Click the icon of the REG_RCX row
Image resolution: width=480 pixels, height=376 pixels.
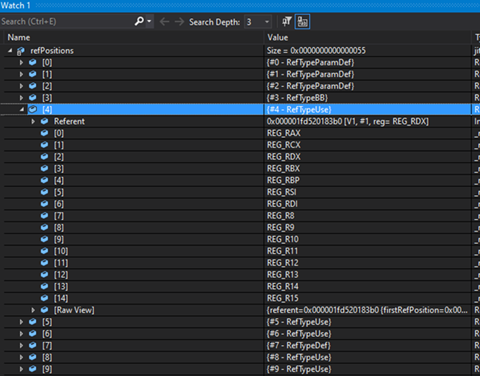coord(44,145)
